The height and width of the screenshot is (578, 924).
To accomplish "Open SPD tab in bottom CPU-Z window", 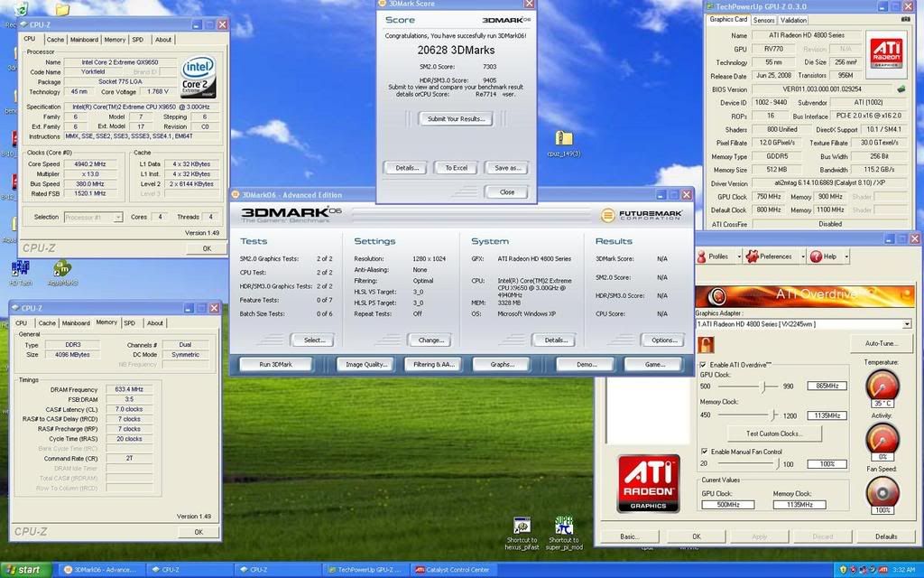I will (130, 323).
